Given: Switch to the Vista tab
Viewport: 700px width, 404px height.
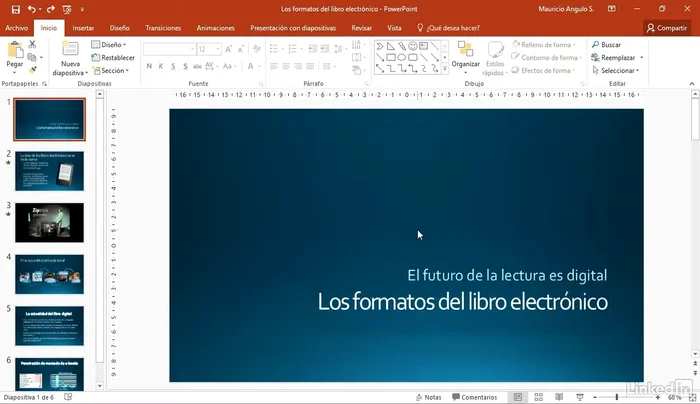Looking at the screenshot, I should 394,28.
